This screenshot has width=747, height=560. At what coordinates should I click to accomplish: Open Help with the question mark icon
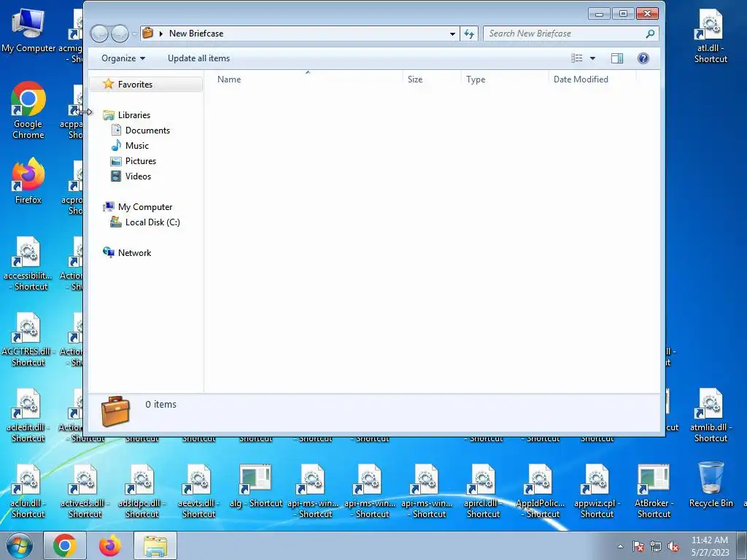click(643, 58)
